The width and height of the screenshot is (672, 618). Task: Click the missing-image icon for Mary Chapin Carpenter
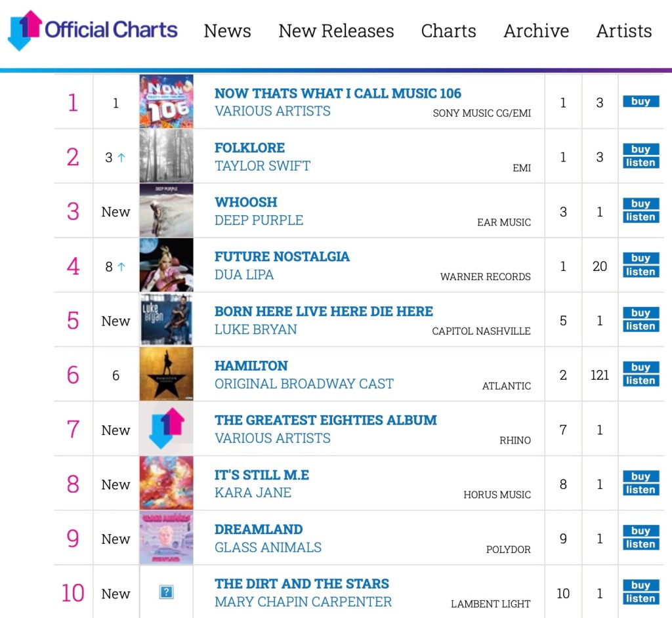167,592
